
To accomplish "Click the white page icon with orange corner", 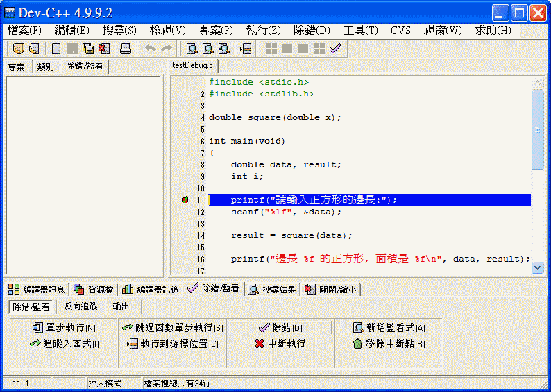I will 34,49.
